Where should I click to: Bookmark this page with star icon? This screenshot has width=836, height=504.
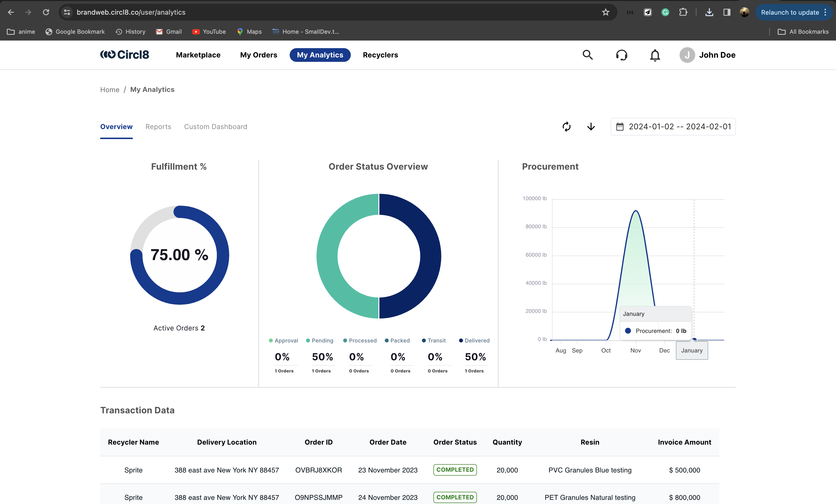tap(606, 12)
